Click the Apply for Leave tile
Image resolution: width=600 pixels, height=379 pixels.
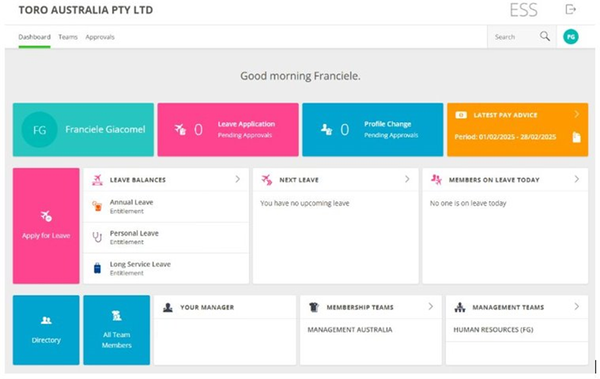46,226
